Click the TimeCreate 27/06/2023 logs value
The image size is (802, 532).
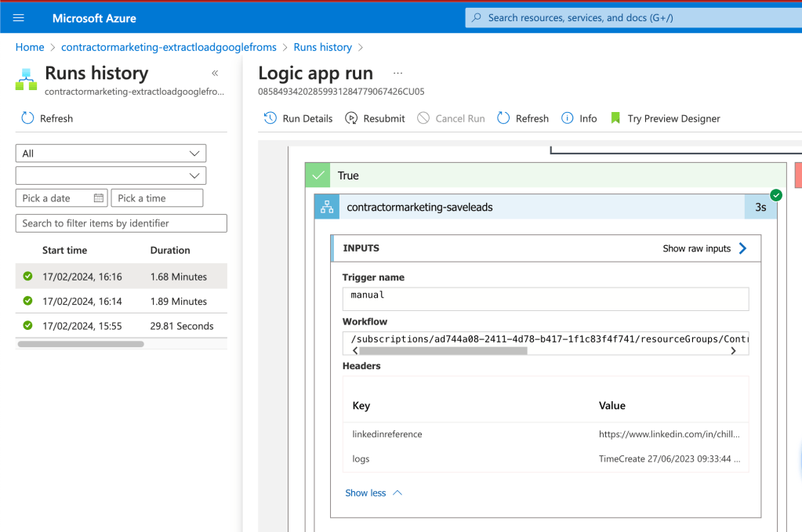pyautogui.click(x=669, y=458)
